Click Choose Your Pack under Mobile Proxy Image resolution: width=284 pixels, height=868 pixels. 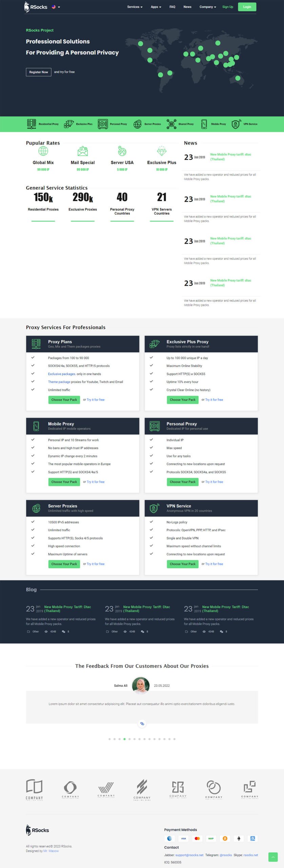[x=64, y=482]
